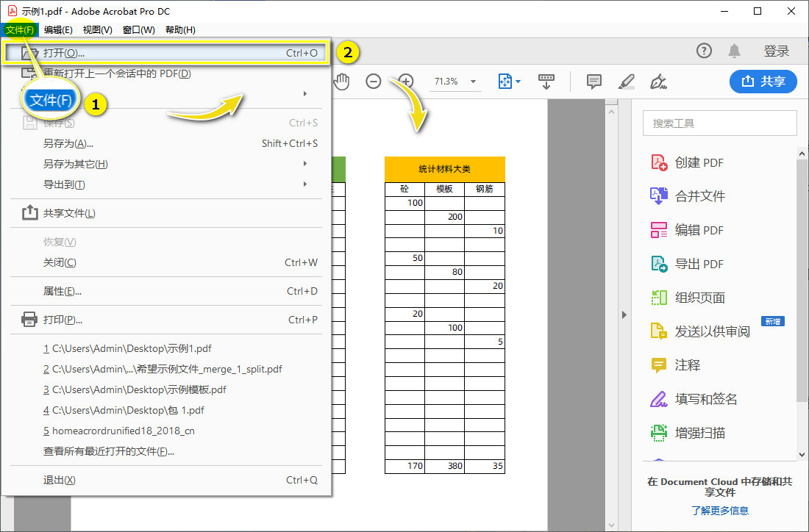This screenshot has width=809, height=532.
Task: Collapse the right tools pane arrow
Action: click(624, 314)
